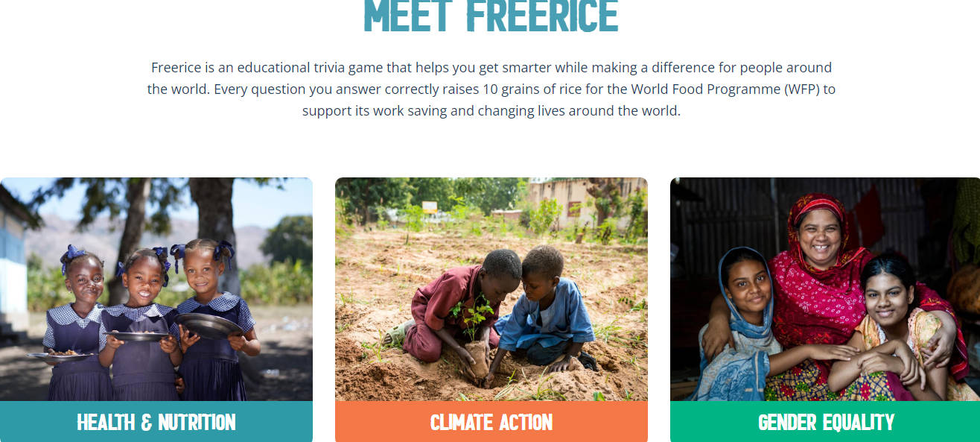Select the Climate Action orange banner
Image resolution: width=980 pixels, height=442 pixels.
[x=491, y=422]
